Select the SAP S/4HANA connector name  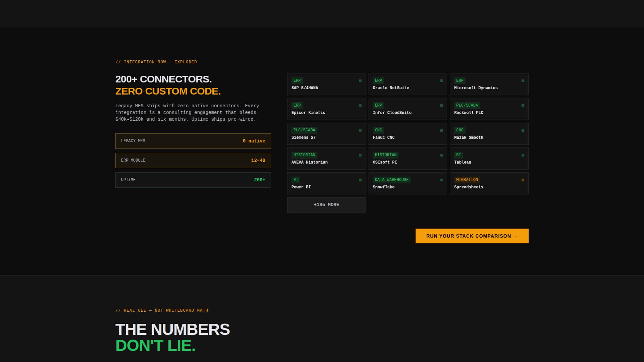[305, 88]
